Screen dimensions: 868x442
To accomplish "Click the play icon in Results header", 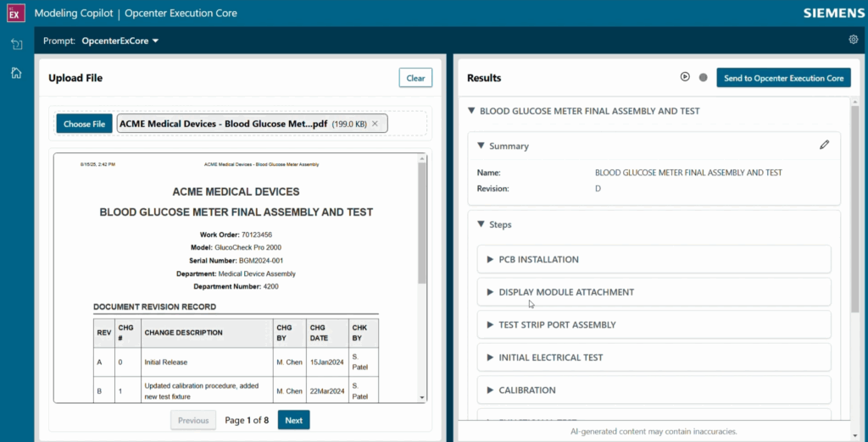I will click(x=685, y=77).
